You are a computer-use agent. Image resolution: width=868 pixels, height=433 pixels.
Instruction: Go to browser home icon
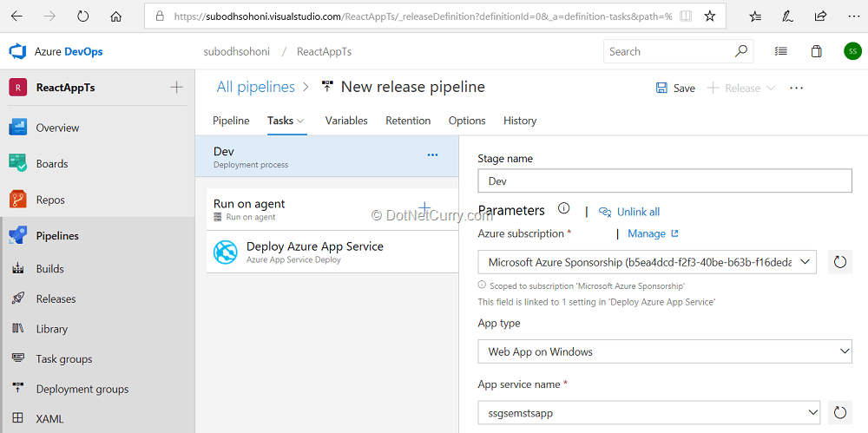pyautogui.click(x=115, y=16)
